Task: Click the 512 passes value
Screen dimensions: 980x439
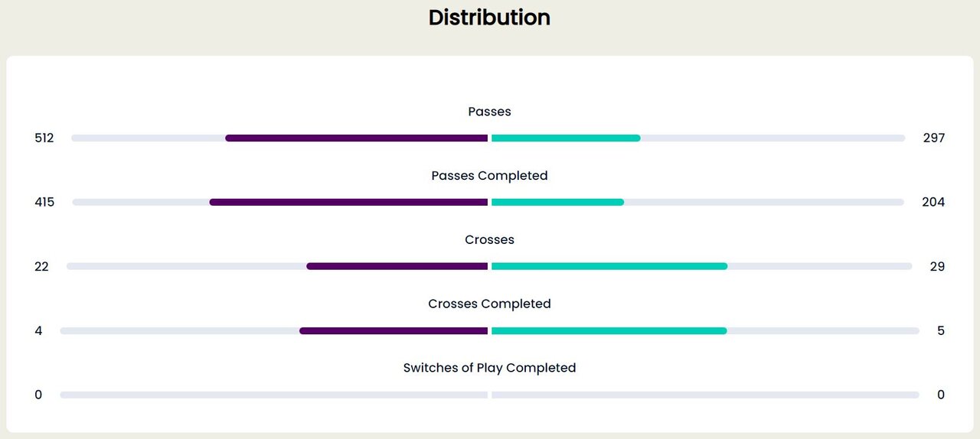Action: tap(44, 138)
